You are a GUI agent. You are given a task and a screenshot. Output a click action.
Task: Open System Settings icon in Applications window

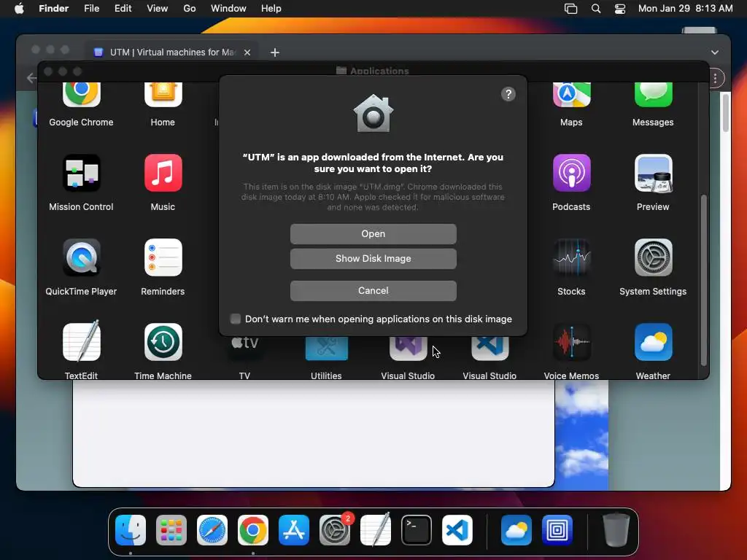653,257
